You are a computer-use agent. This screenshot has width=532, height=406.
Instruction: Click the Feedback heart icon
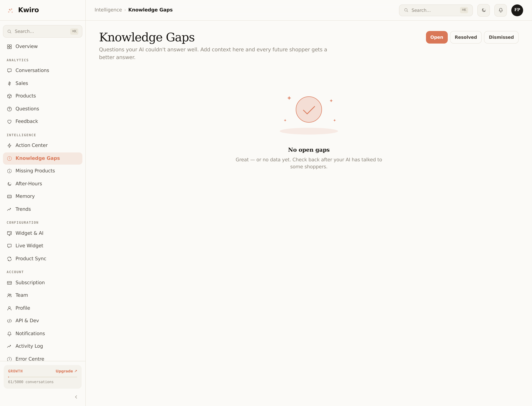click(9, 122)
